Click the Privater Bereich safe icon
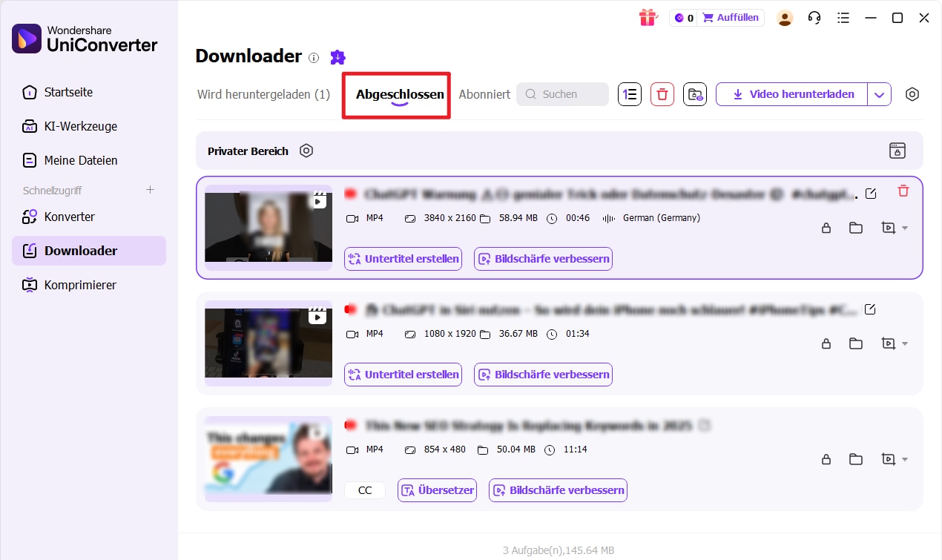The image size is (942, 560). 897,151
